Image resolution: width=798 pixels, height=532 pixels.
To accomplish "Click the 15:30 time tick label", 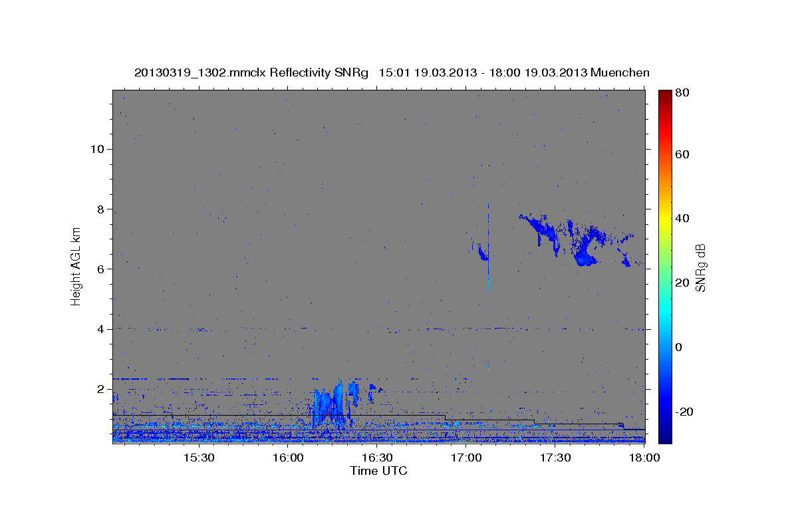I will (x=199, y=458).
